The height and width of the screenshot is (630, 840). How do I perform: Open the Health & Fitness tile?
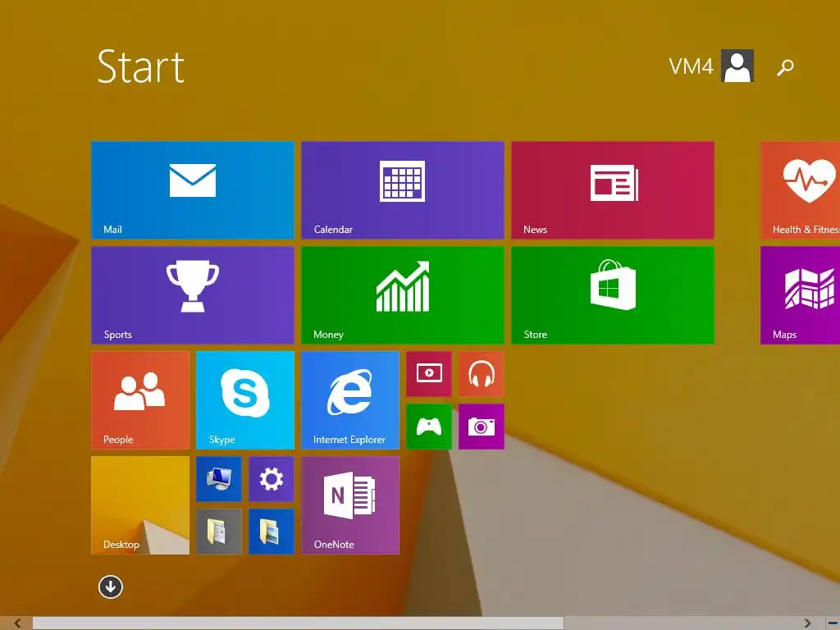point(801,190)
